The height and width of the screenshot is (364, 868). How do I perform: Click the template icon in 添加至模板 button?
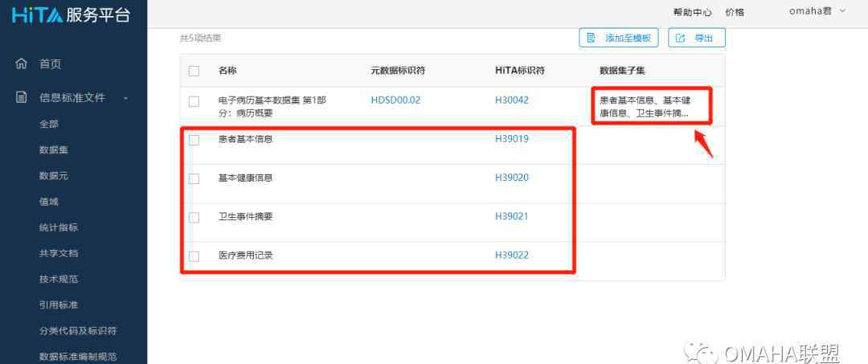[592, 38]
